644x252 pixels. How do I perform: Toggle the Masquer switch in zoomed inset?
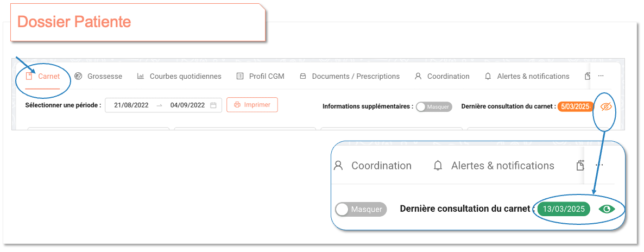click(x=361, y=209)
